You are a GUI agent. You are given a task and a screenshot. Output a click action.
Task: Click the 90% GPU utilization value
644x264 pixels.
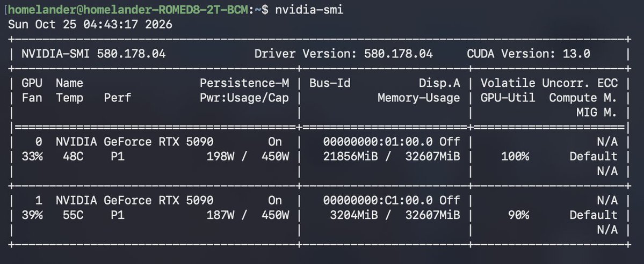click(x=518, y=215)
